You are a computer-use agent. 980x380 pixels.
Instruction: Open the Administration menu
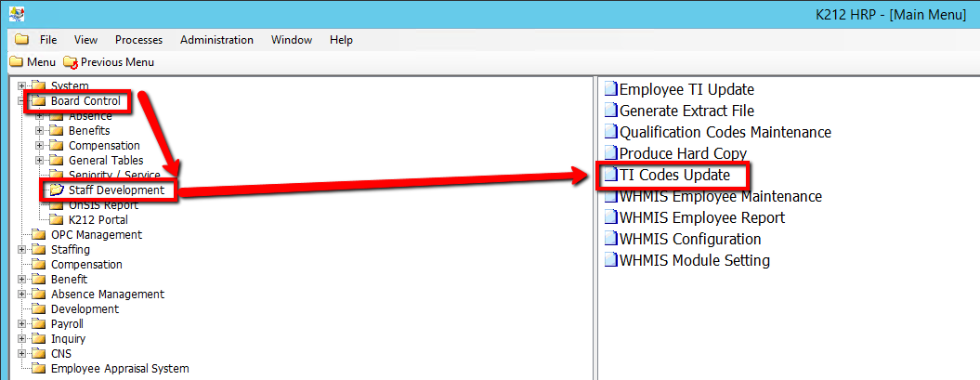click(x=216, y=40)
